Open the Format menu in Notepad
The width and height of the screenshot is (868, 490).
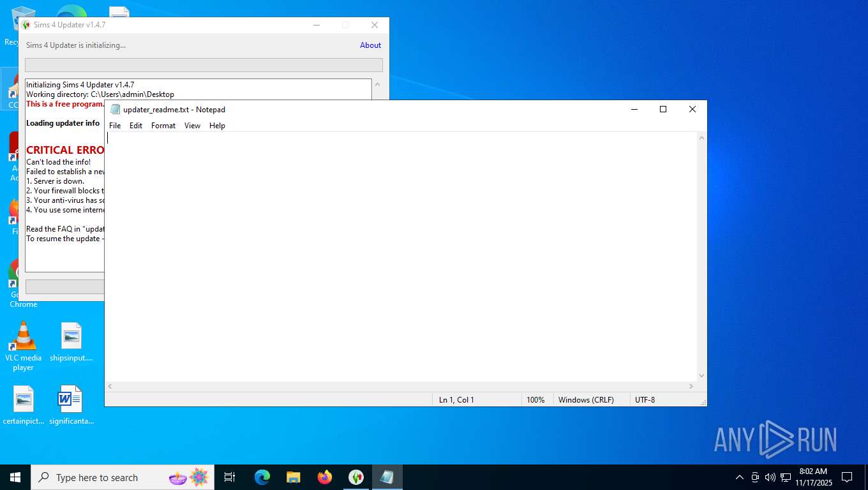coord(163,126)
